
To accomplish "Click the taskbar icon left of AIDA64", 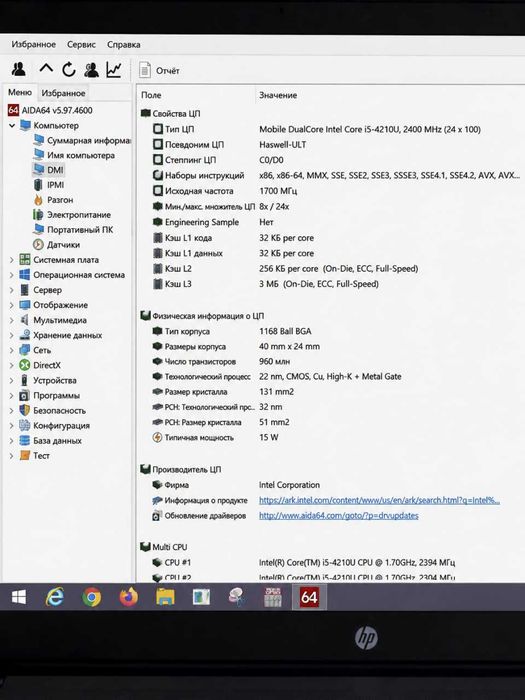I will click(273, 597).
